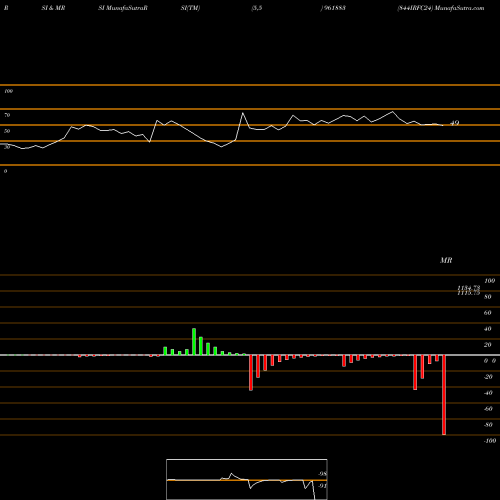This screenshot has height=500, width=500.
Task: Click the histogram axis label '-100'
Action: point(490,441)
